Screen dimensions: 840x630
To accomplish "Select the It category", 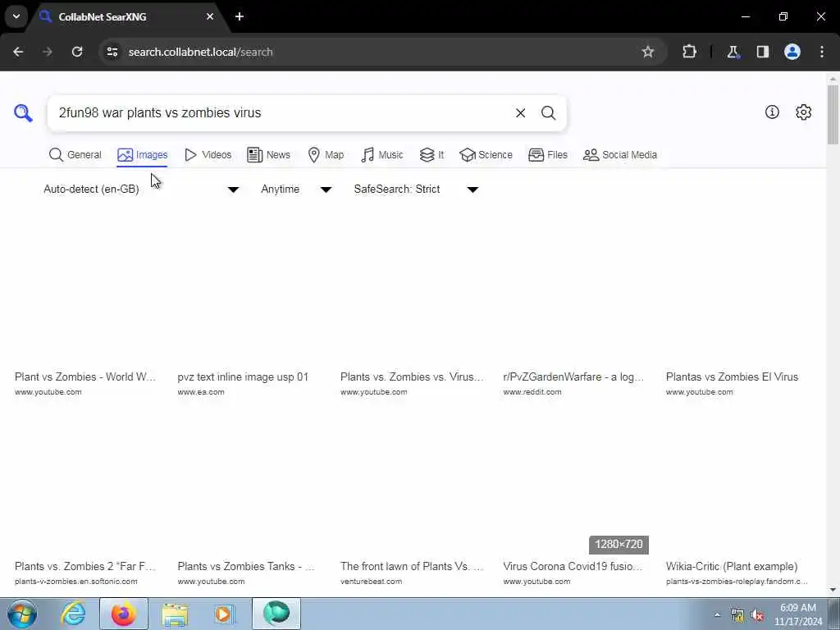I will [431, 155].
